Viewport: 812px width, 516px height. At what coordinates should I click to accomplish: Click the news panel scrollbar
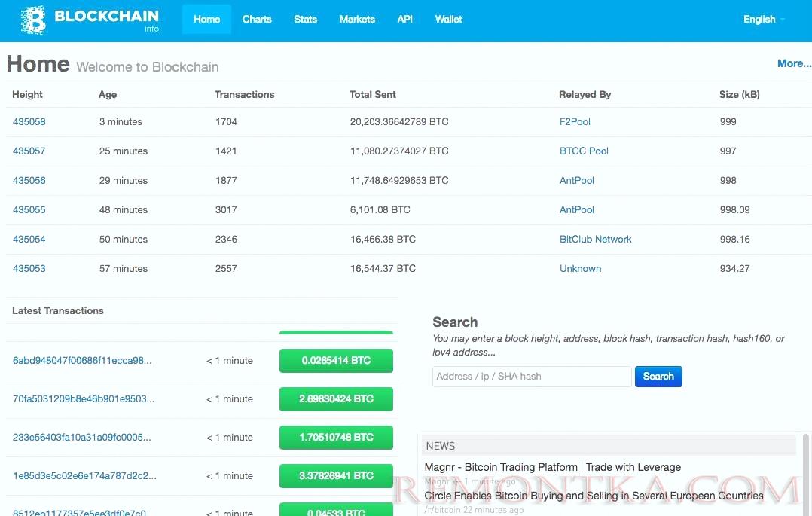(805, 474)
